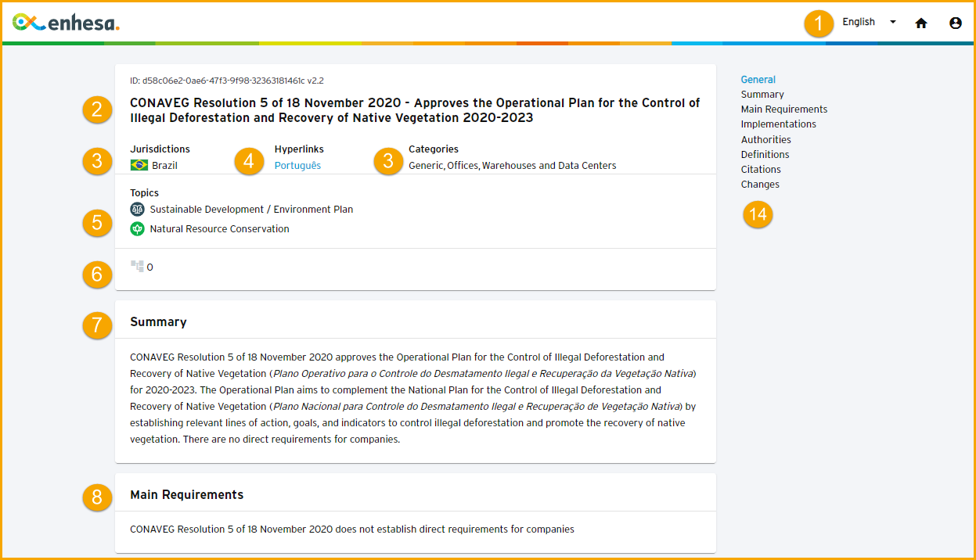Click the Brazil flag icon

[x=139, y=165]
